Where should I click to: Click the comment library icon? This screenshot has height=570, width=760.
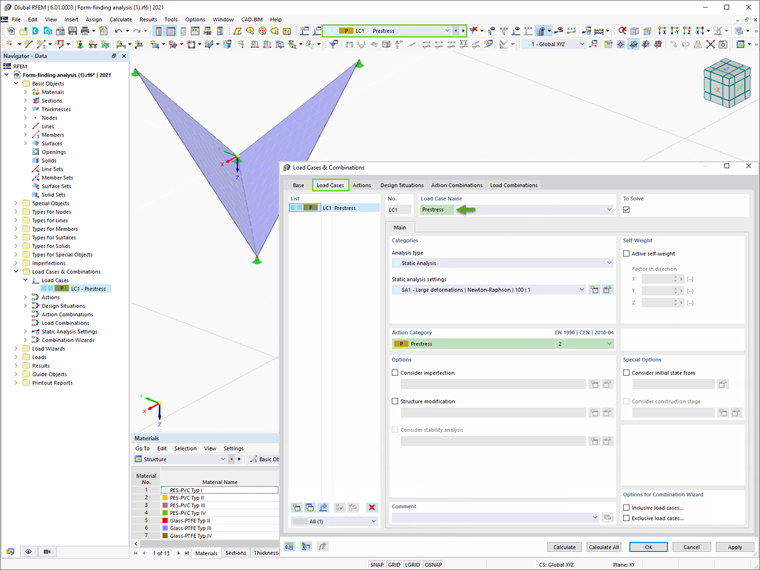(607, 518)
